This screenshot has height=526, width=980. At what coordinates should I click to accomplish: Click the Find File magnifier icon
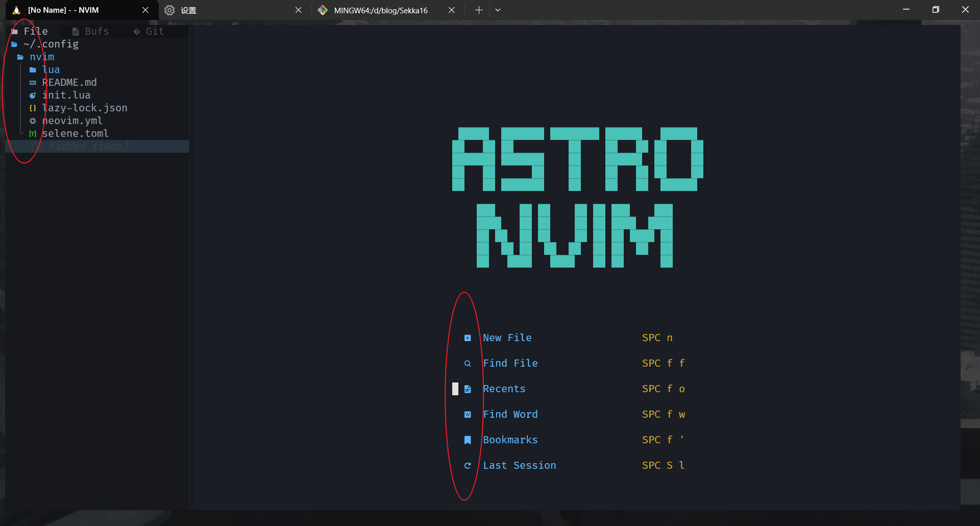[468, 364]
